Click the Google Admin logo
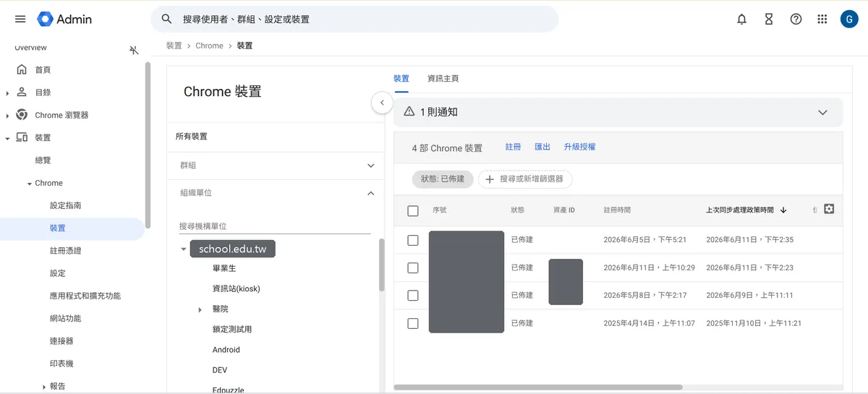This screenshot has width=868, height=394. point(64,20)
